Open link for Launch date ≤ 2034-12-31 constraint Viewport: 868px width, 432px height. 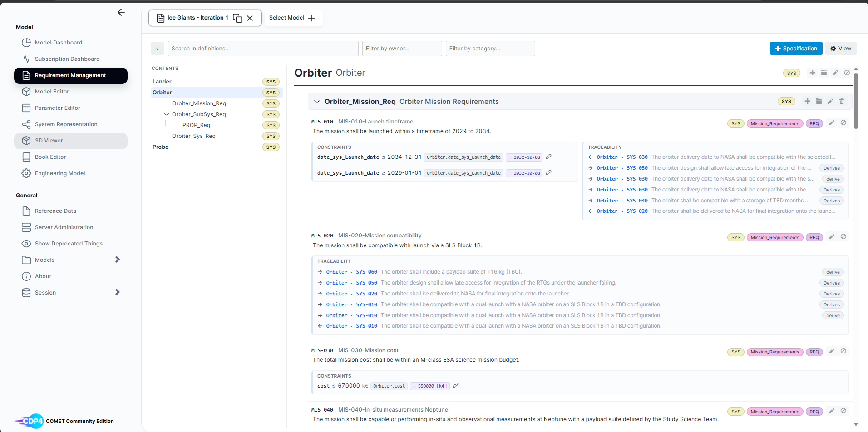[x=548, y=157]
